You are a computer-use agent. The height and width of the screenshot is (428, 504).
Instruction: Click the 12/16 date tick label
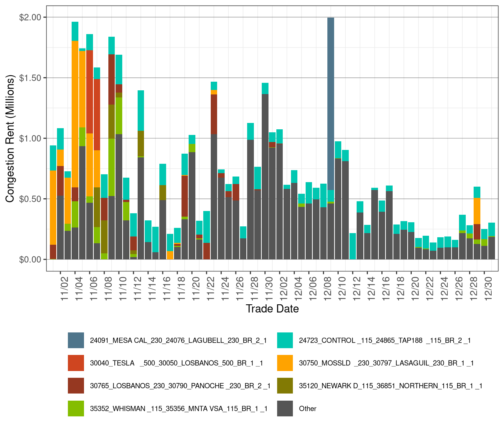[x=385, y=288]
